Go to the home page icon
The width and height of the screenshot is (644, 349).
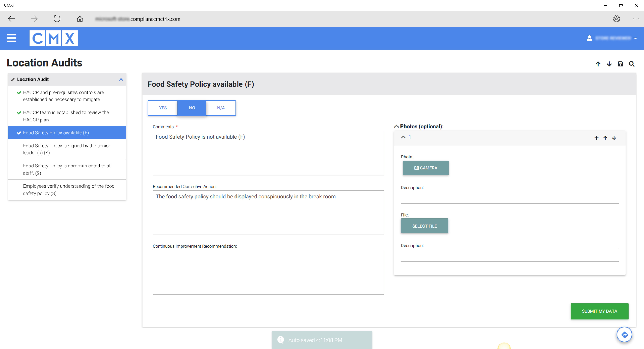(x=80, y=19)
